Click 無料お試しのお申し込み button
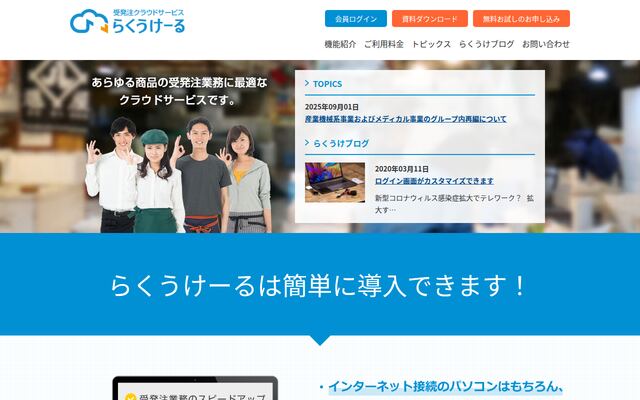Image resolution: width=640 pixels, height=400 pixels. point(521,19)
